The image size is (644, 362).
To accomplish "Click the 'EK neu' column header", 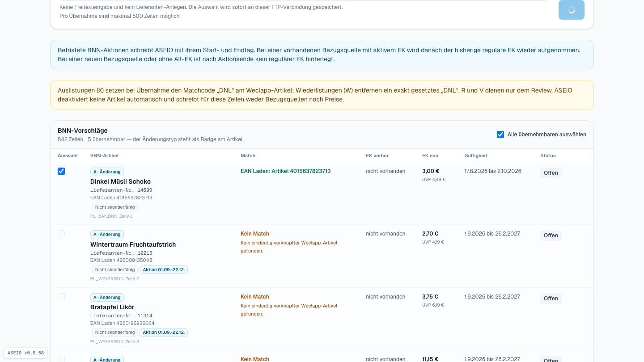I will coord(430,156).
